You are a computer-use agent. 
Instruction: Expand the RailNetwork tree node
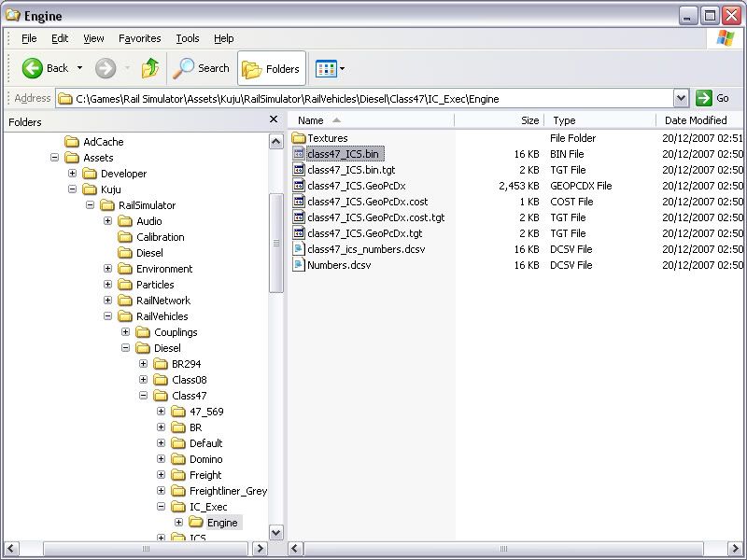107,301
